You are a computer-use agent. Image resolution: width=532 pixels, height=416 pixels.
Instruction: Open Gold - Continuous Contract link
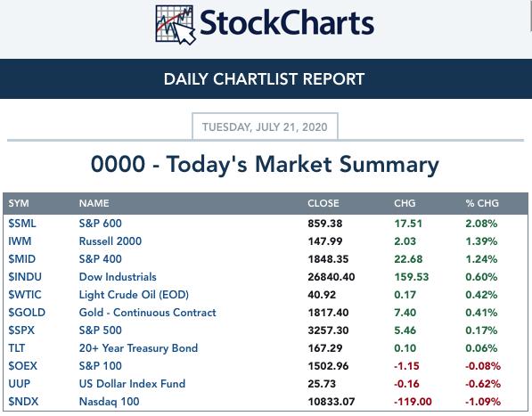pos(148,313)
